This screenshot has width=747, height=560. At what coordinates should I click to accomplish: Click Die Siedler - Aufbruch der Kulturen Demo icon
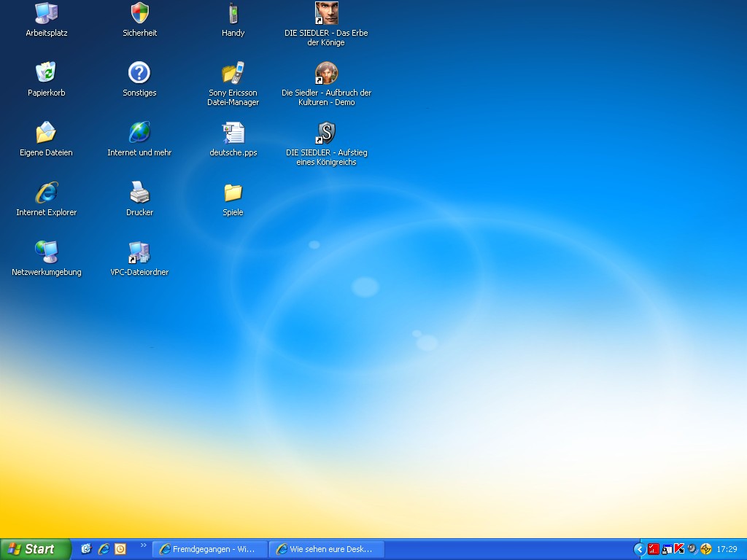(326, 73)
